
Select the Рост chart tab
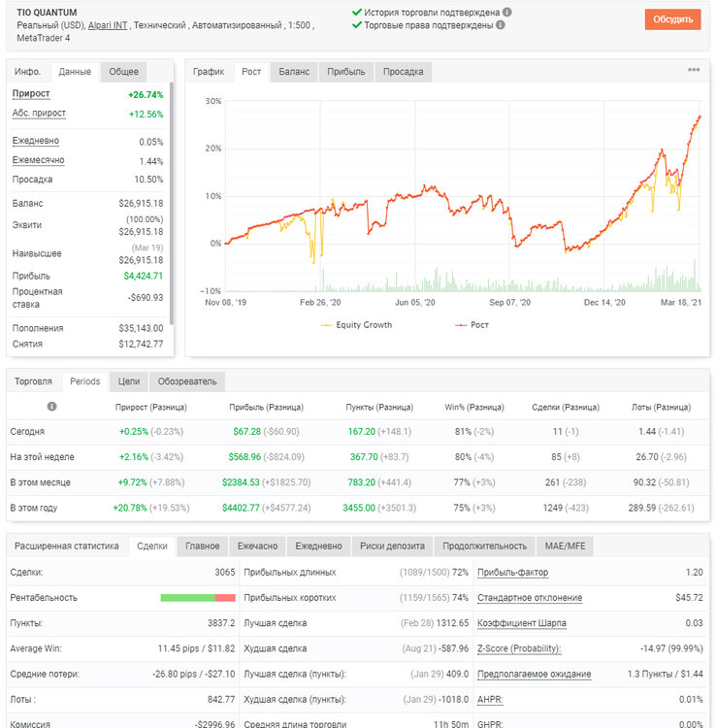[251, 72]
